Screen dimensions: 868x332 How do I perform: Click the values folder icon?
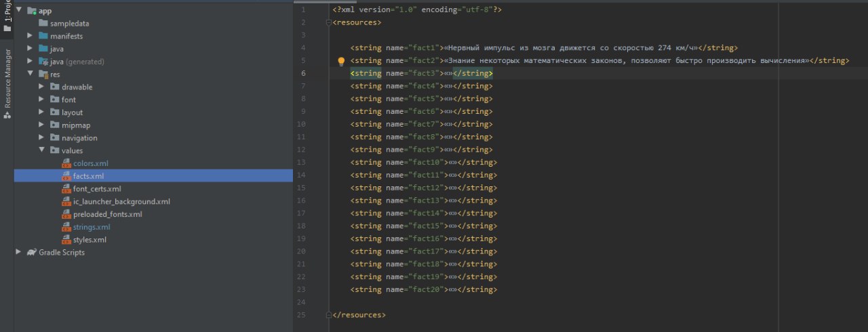point(55,150)
